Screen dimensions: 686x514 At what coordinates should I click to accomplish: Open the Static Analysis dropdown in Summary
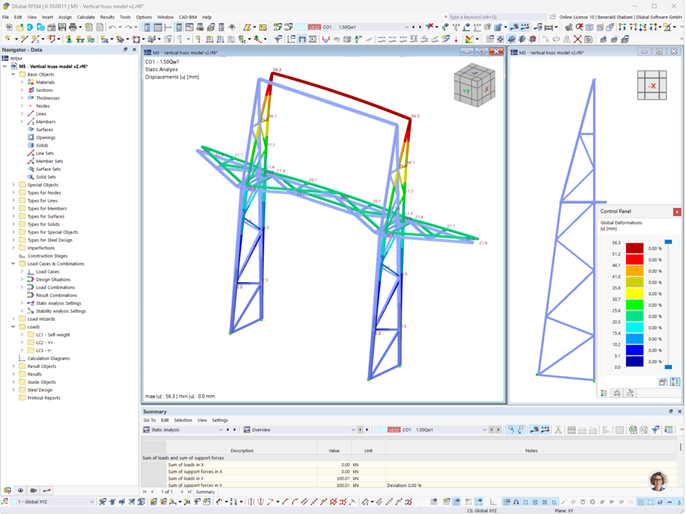(x=220, y=430)
